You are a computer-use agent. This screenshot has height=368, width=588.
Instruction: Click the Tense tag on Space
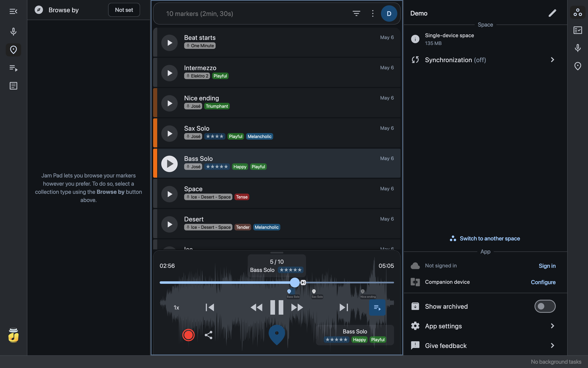point(242,197)
